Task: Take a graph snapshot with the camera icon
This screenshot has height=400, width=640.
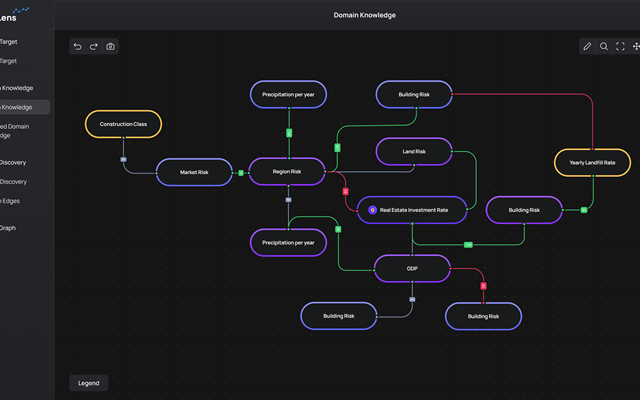Action: click(110, 47)
